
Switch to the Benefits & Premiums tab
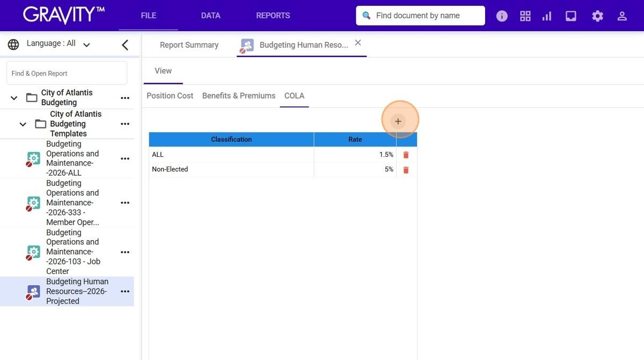click(x=239, y=96)
